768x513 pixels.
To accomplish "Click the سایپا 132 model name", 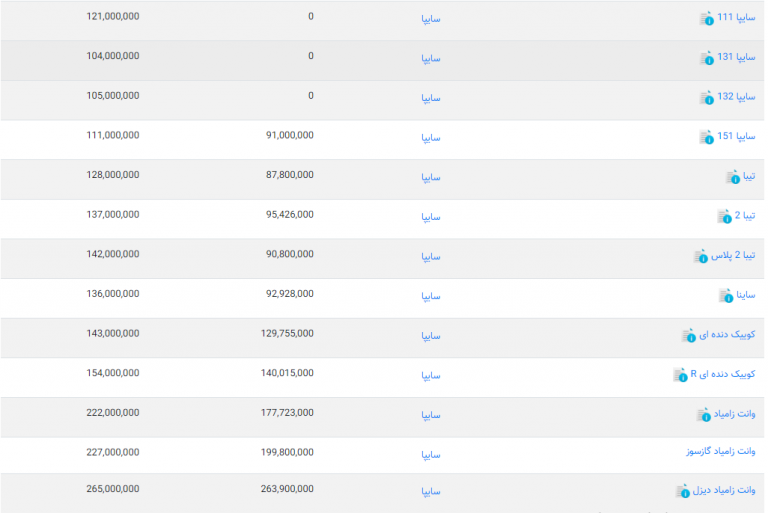I will [736, 97].
